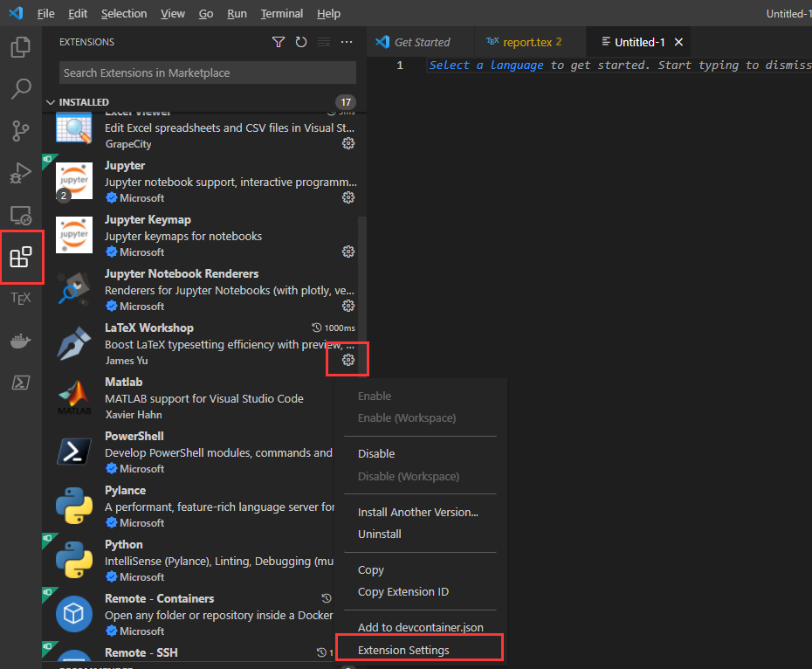Click the Search Extensions in Marketplace field
Viewport: 812px width, 669px height.
[208, 72]
